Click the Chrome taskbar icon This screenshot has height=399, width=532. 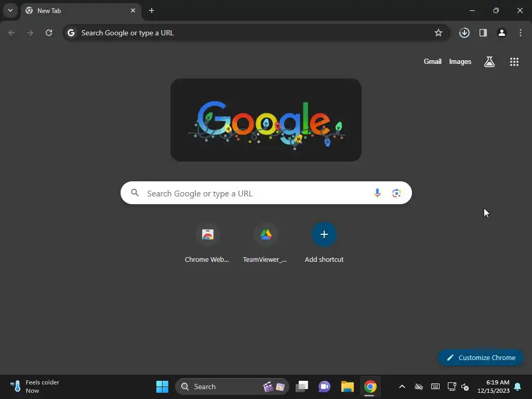click(370, 387)
